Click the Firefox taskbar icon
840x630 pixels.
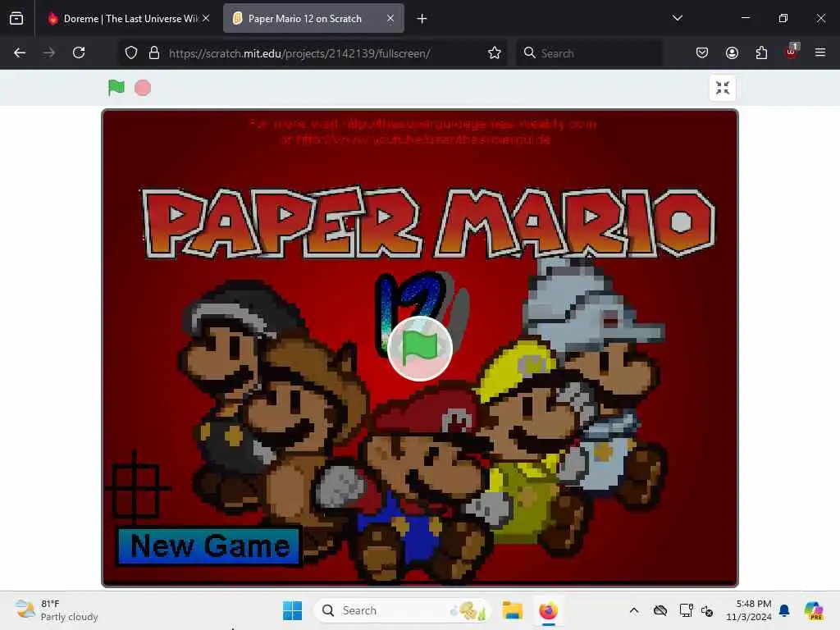[x=548, y=610]
